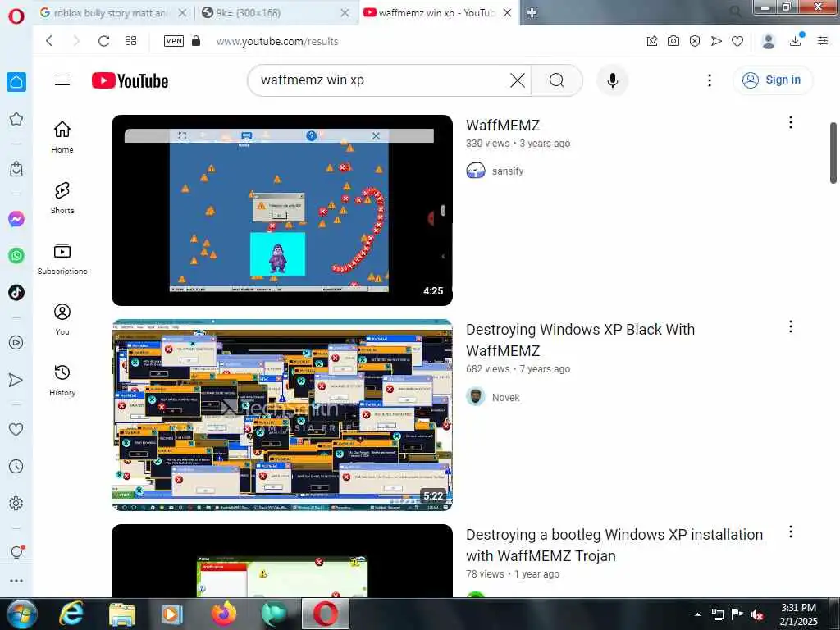Screen dimensions: 840x630
Task: Open the Opera main menu logo
Action: coord(16,16)
